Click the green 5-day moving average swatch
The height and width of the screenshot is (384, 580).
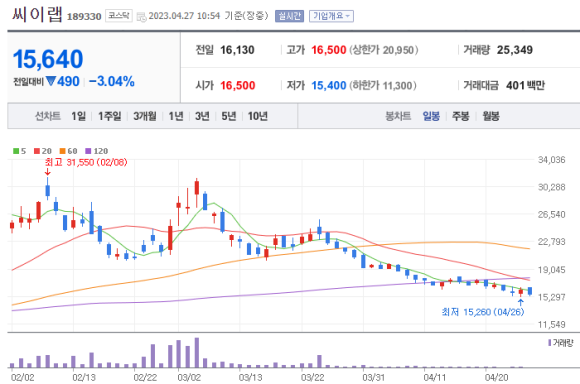click(16, 151)
